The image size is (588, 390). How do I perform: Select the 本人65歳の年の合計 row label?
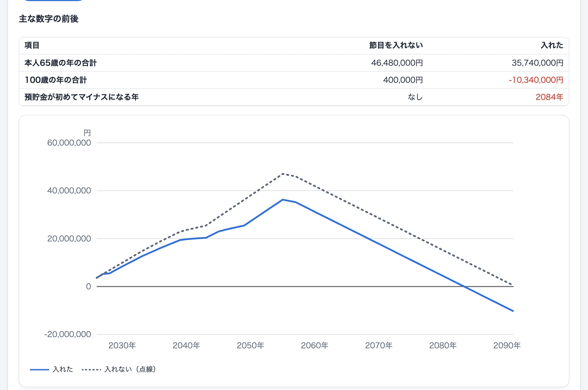tap(60, 63)
